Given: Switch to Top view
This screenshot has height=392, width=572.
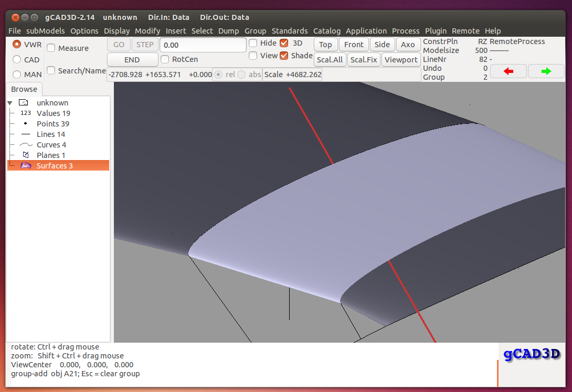Looking at the screenshot, I should click(x=325, y=45).
